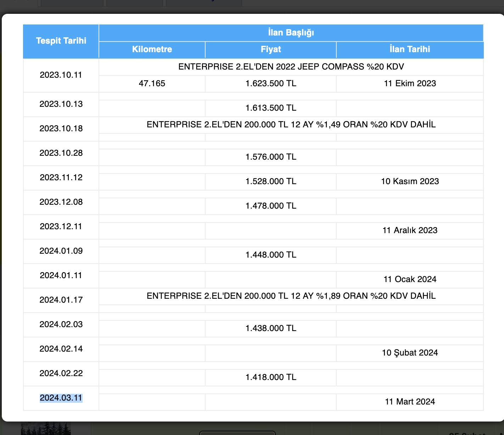Select the 2023.10.18 detection date
This screenshot has height=435, width=504.
[x=61, y=128]
